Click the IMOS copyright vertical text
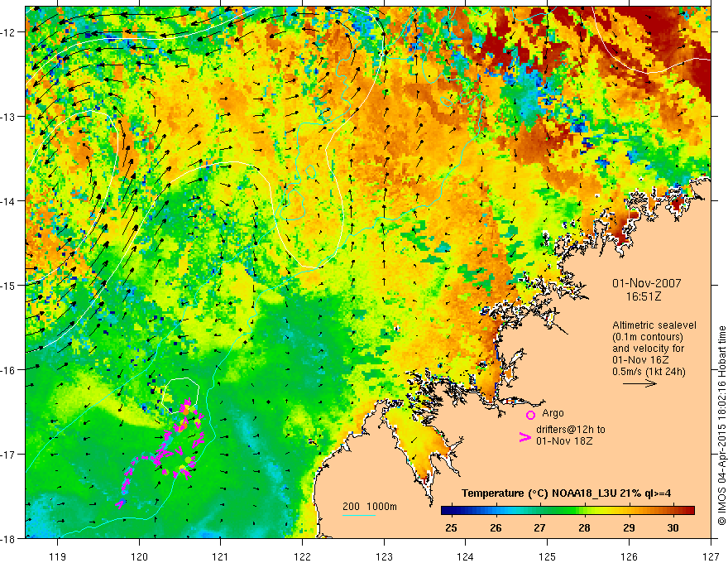 point(721,426)
